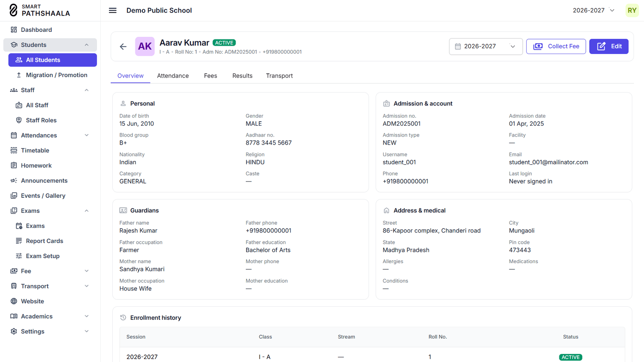Open the top-right academic year dropdown
Screen dimensions: 644x362
point(594,10)
